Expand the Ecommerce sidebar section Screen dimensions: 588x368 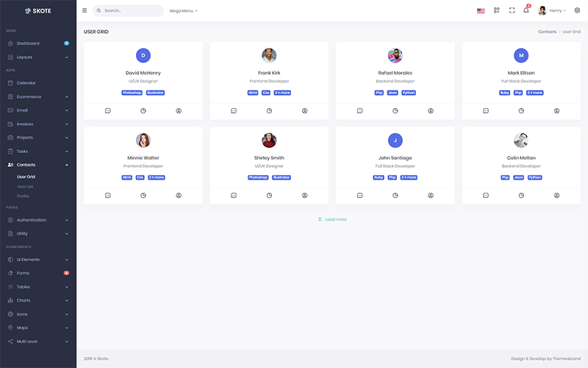coord(38,96)
